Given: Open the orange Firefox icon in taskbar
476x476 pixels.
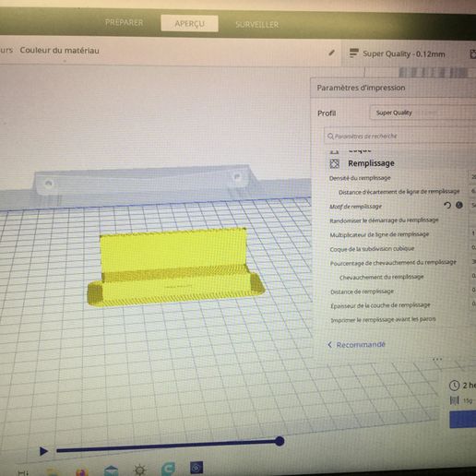Looking at the screenshot, I should [x=82, y=471].
